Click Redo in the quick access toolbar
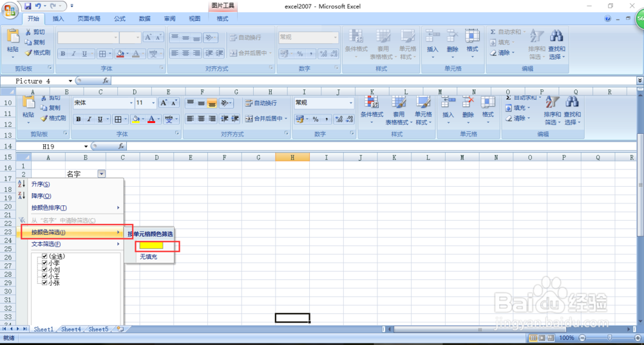 tap(53, 6)
